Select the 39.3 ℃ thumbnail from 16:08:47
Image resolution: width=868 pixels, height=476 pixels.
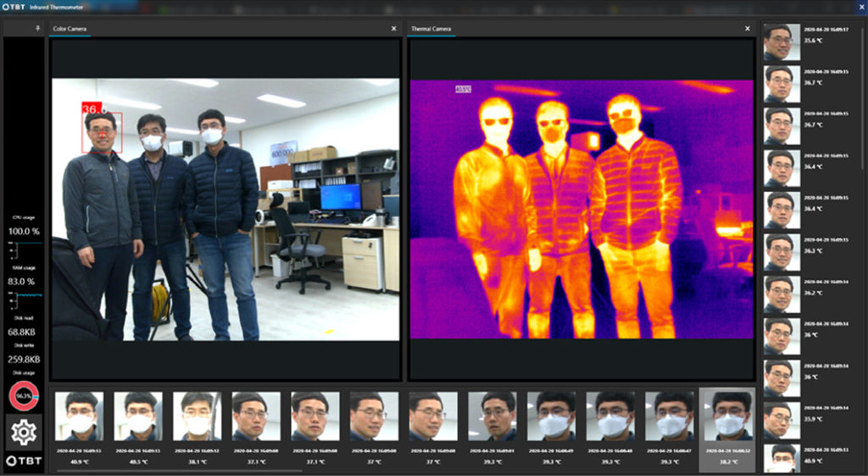coord(670,416)
